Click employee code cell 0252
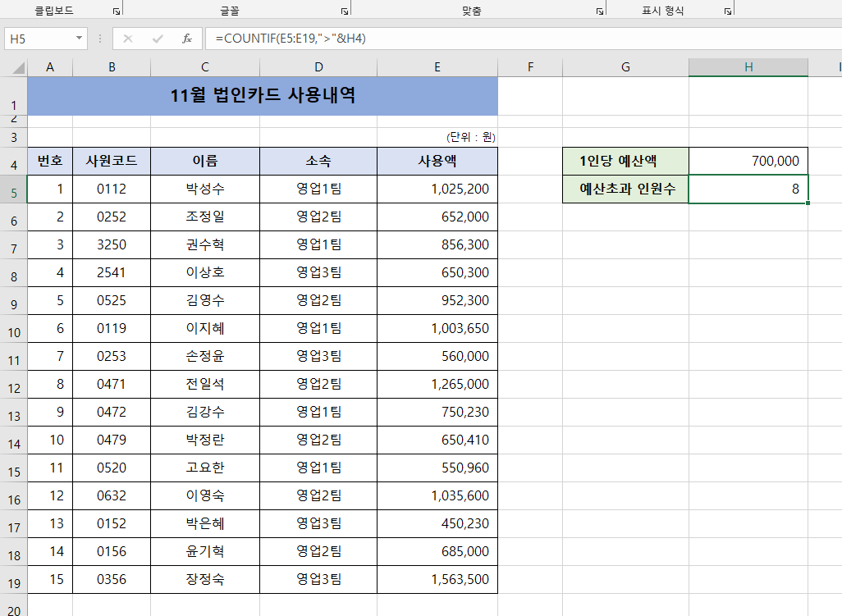Image resolution: width=842 pixels, height=616 pixels. pyautogui.click(x=112, y=217)
